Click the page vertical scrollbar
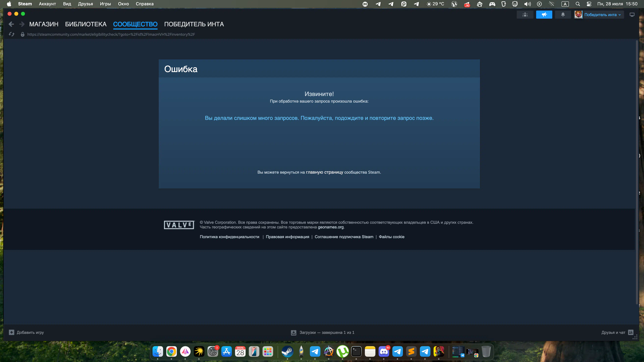Viewport: 644px width, 362px height. pyautogui.click(x=637, y=172)
